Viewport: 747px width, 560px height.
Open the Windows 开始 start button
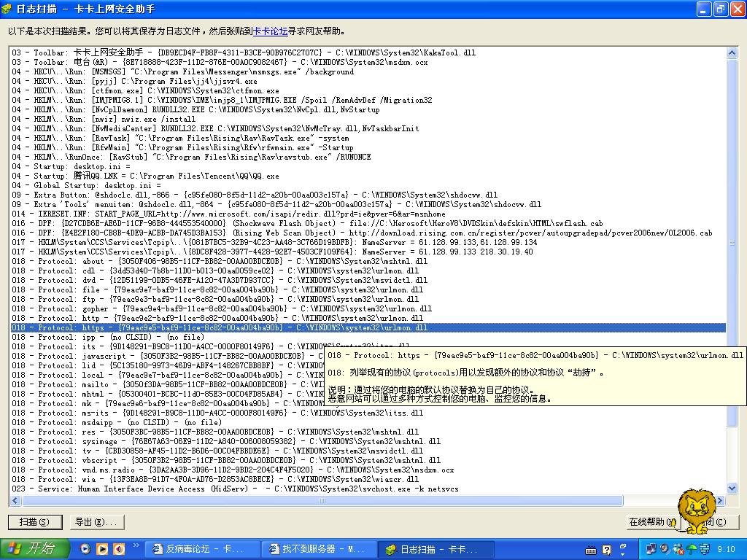point(35,549)
